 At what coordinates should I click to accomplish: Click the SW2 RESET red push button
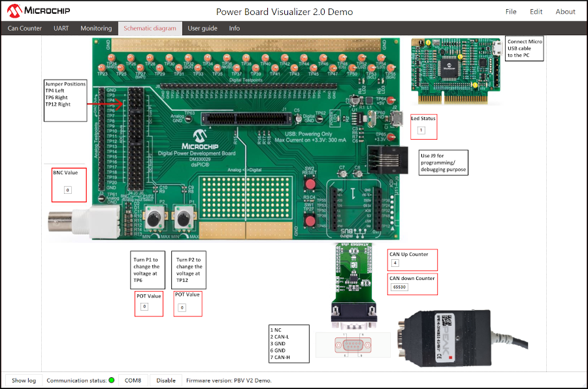[x=310, y=184]
